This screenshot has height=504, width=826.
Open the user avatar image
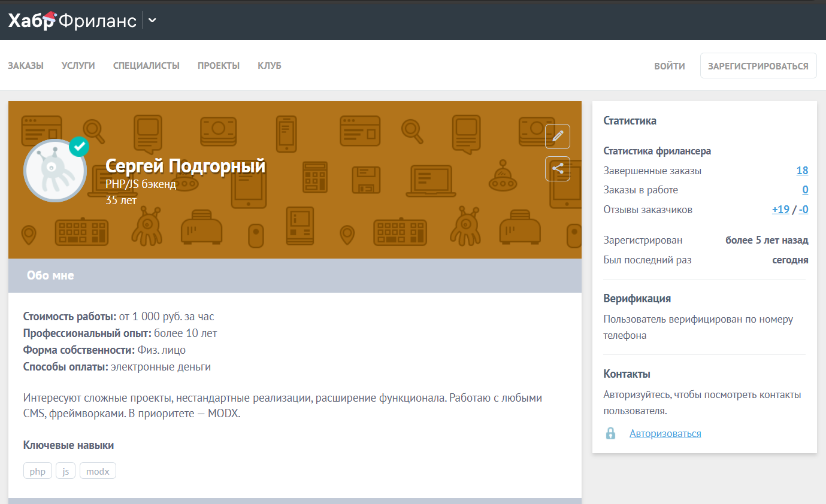click(55, 171)
